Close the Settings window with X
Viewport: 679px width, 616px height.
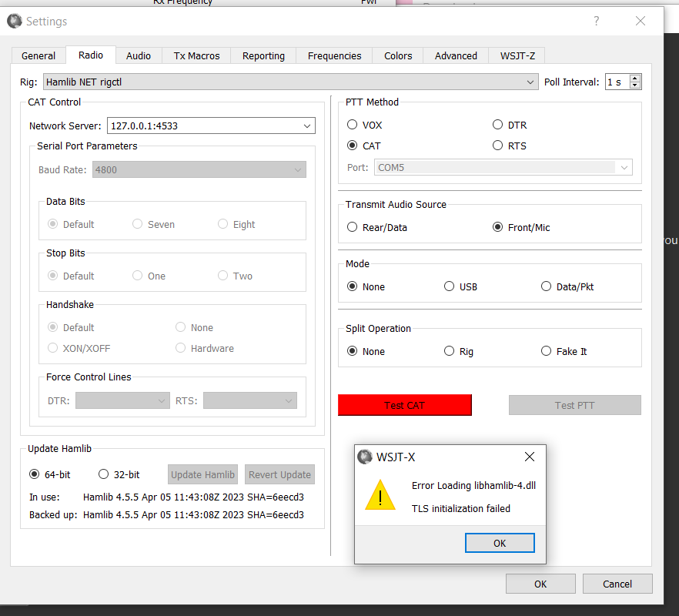pyautogui.click(x=640, y=21)
